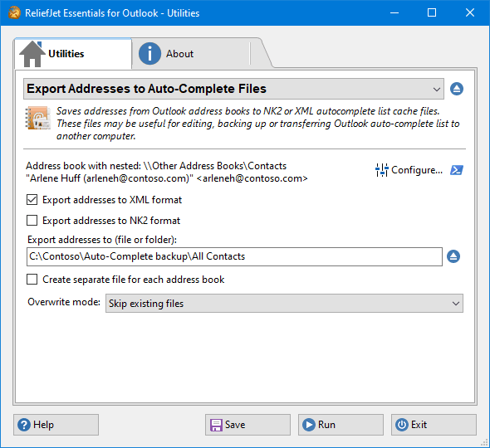Click the eject icon beside the utility selector
490x448 pixels.
click(457, 89)
